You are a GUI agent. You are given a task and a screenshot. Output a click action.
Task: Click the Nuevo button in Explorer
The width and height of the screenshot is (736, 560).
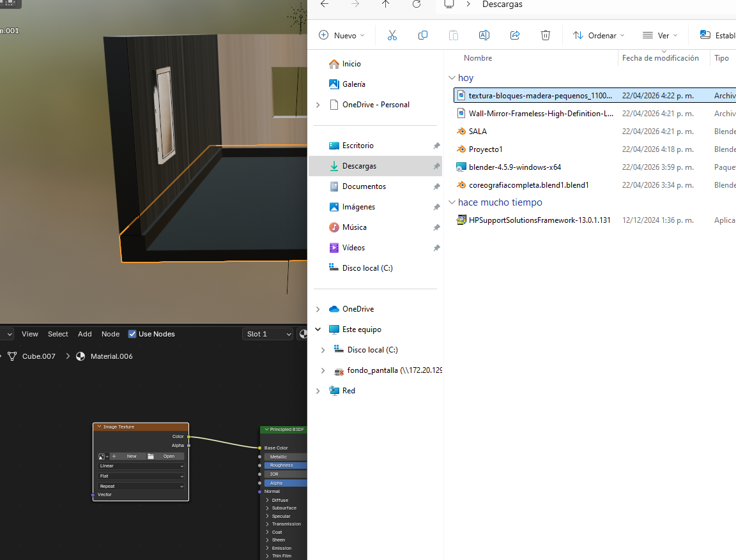[x=342, y=36]
